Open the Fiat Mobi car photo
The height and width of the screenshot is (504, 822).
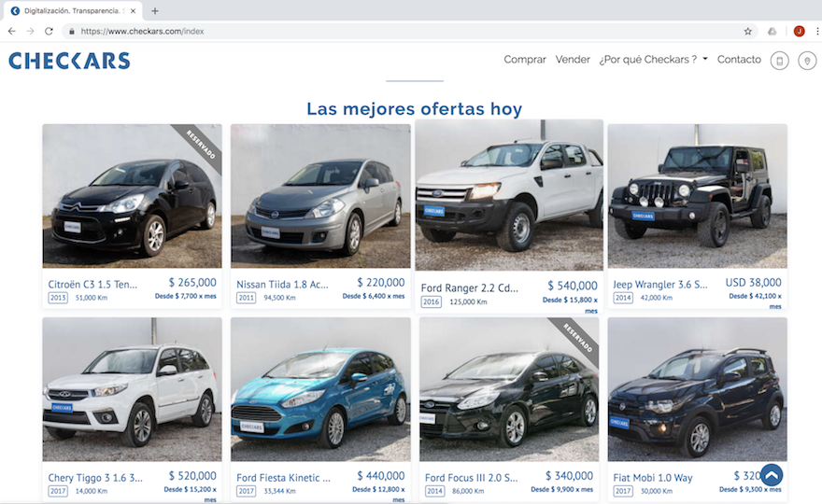697,389
